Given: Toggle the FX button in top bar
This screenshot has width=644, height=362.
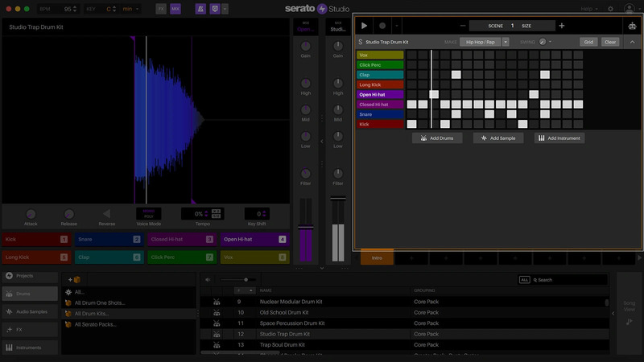Looking at the screenshot, I should (161, 9).
